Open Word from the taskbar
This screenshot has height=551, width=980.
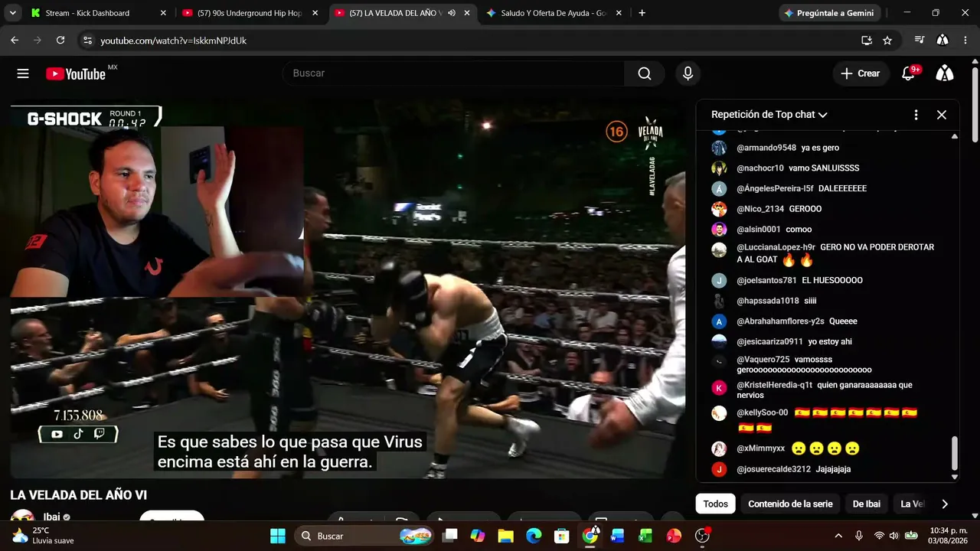618,536
